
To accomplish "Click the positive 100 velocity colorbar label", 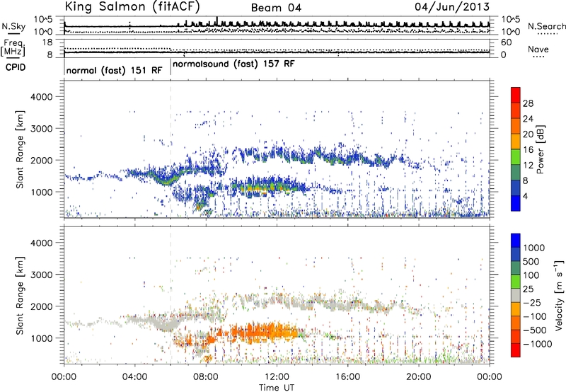I will (x=531, y=275).
